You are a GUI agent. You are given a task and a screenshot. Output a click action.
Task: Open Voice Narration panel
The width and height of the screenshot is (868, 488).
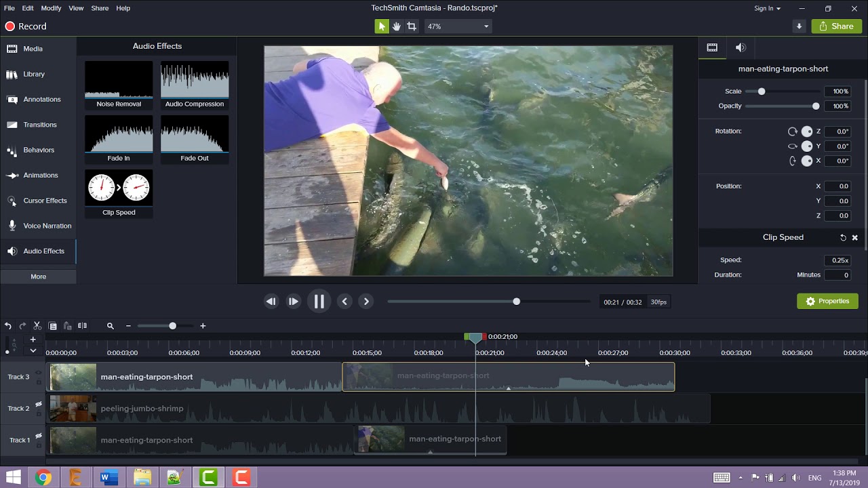tap(38, 226)
